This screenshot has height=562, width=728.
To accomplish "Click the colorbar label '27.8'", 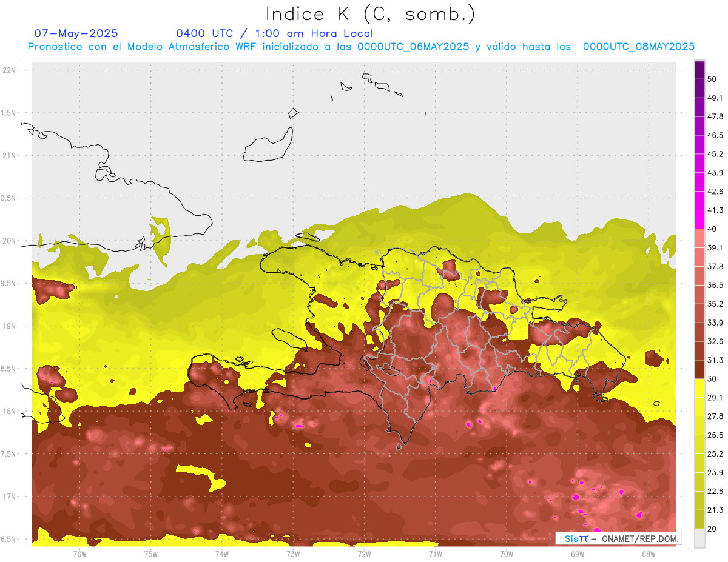I will 715,416.
